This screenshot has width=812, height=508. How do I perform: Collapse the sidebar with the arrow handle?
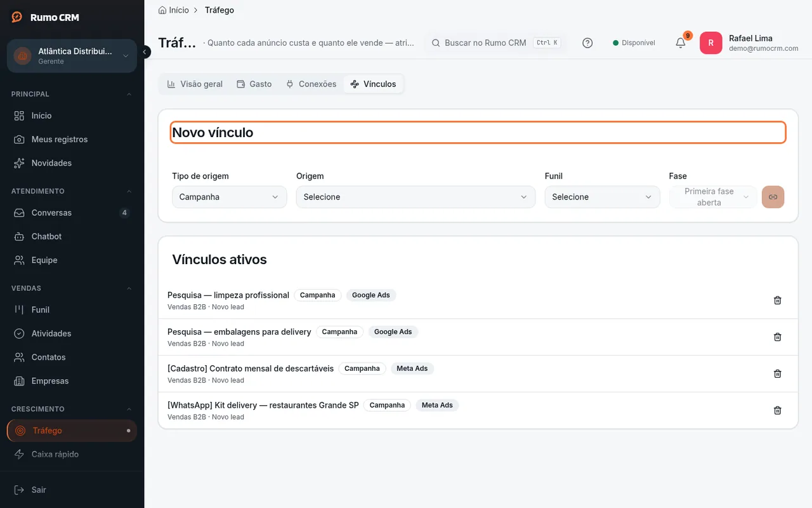[145, 52]
